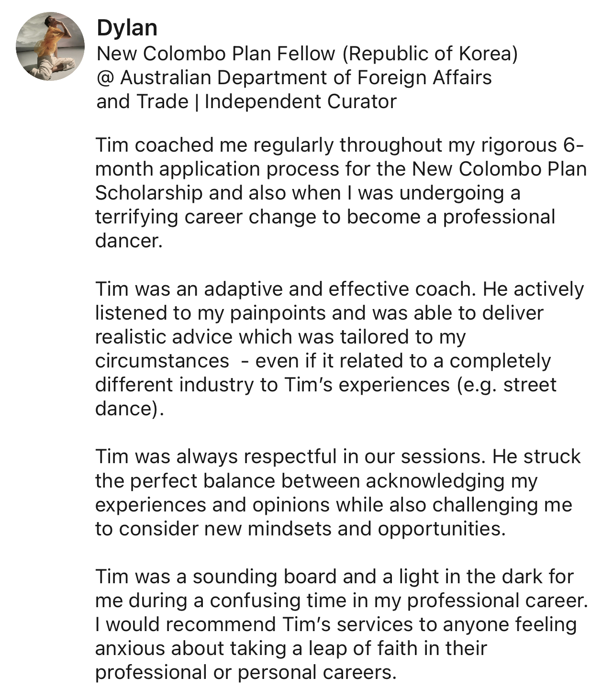Click the paragraph starting 'Tim was a sounding board'
This screenshot has width=613, height=700.
[341, 624]
